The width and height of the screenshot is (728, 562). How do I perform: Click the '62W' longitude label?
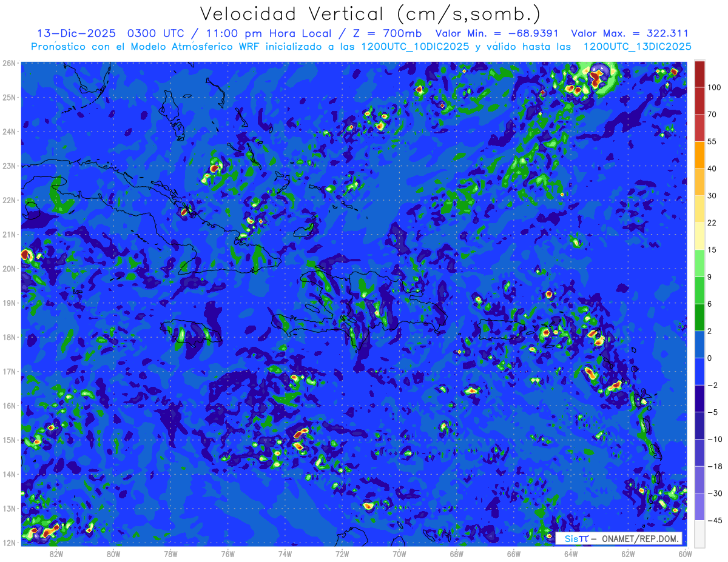(629, 553)
